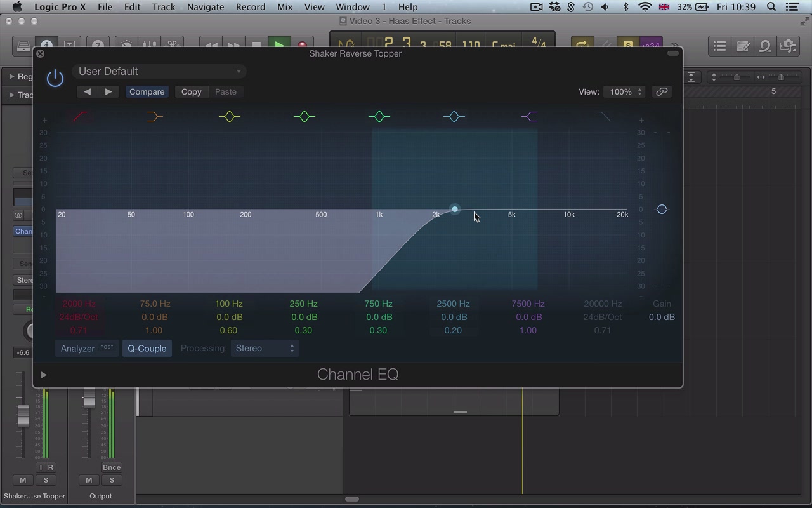
Task: Open the Track menu
Action: (x=164, y=7)
